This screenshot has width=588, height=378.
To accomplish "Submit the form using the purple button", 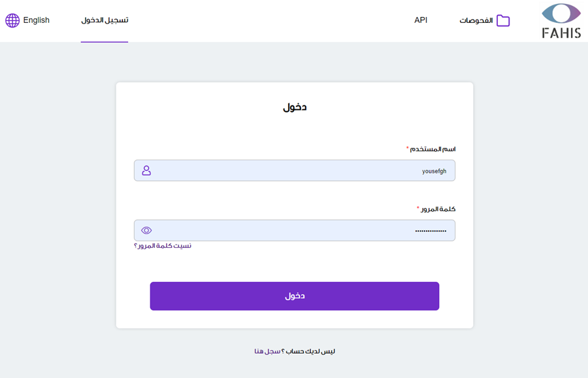I will (295, 296).
